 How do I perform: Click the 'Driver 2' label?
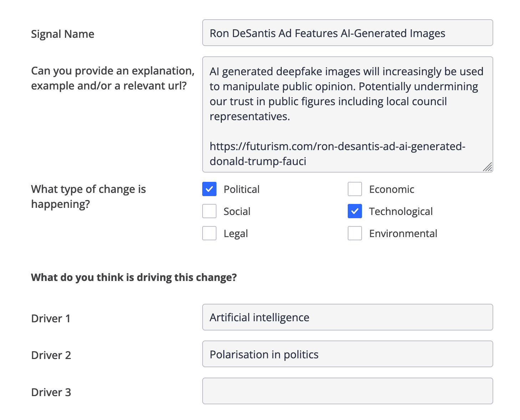point(51,355)
